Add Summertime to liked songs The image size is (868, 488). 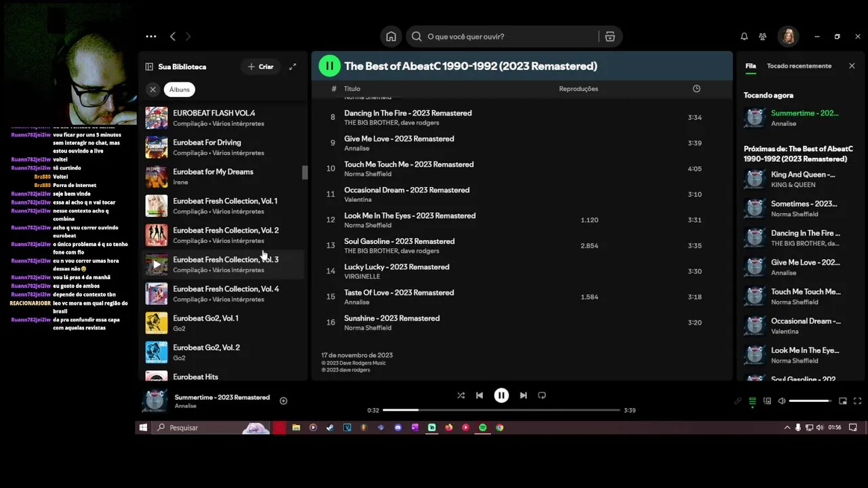pyautogui.click(x=283, y=401)
